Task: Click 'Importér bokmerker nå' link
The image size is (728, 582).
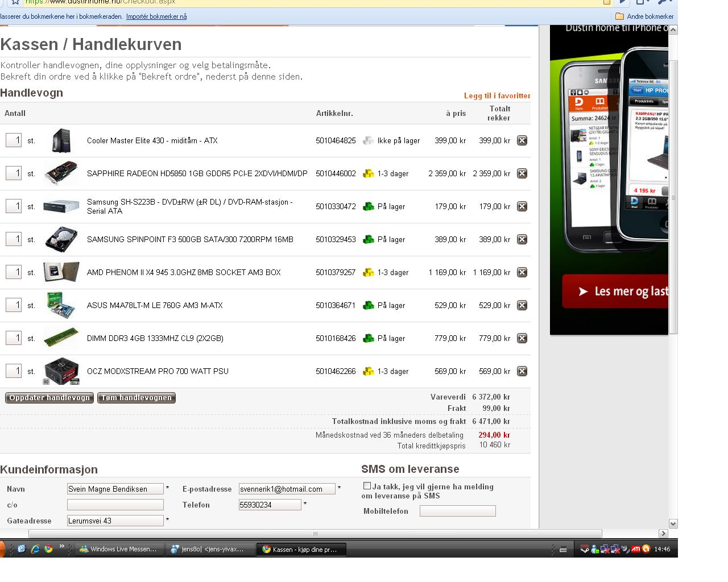Action: [156, 16]
